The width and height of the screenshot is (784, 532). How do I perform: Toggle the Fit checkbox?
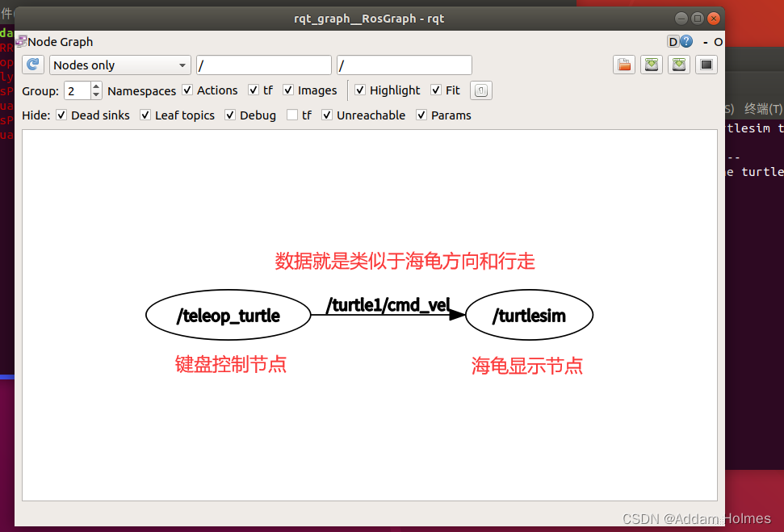click(436, 90)
